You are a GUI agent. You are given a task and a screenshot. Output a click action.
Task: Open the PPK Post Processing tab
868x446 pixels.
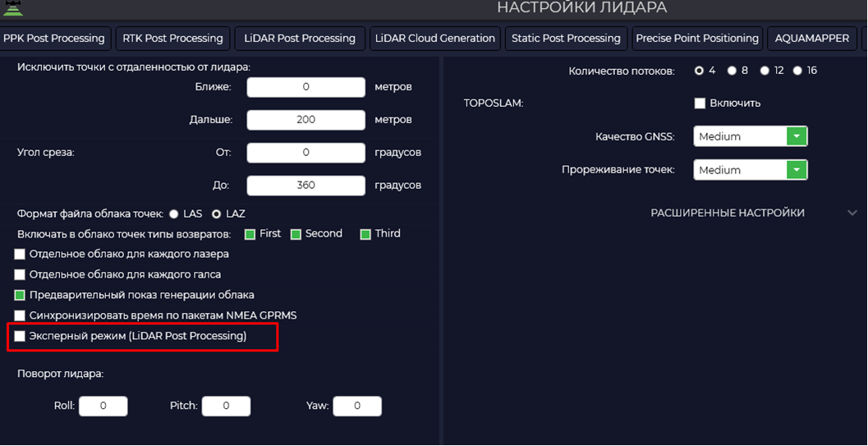click(54, 38)
